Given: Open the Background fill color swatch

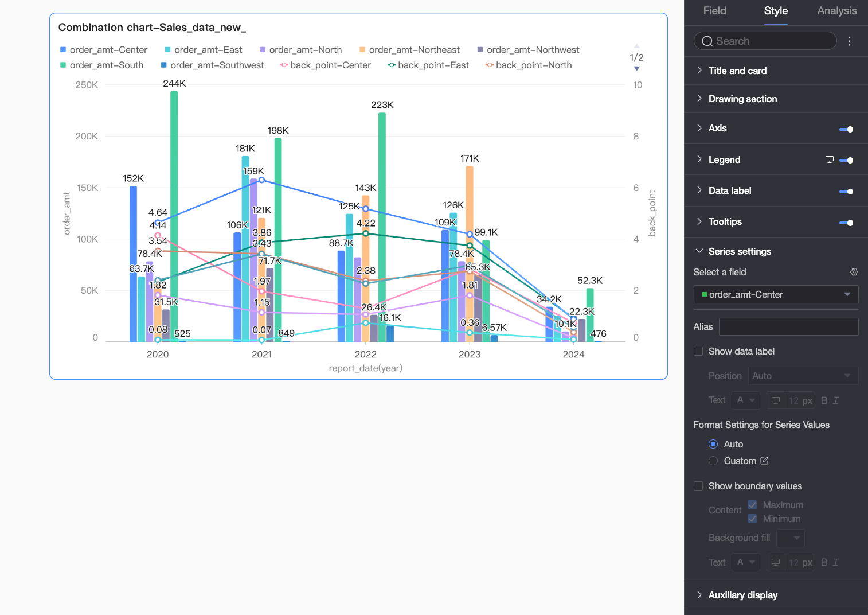Looking at the screenshot, I should [791, 538].
